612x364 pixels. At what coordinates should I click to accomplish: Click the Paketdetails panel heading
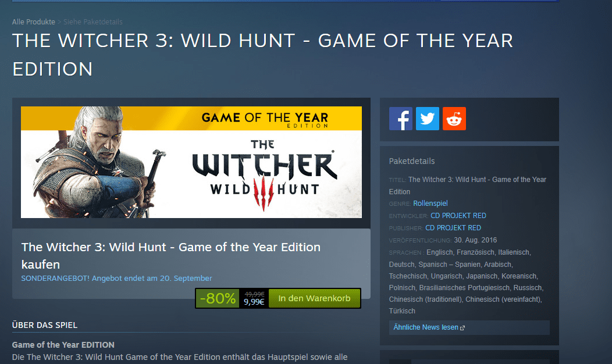coord(412,161)
